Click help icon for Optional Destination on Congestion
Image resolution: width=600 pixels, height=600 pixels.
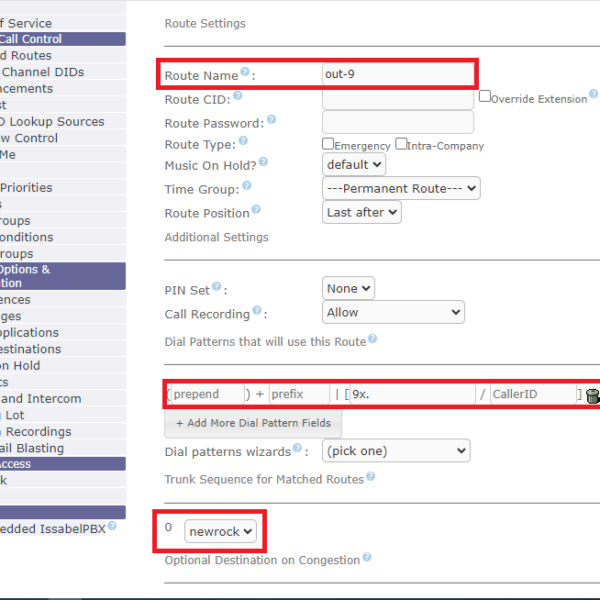367,559
